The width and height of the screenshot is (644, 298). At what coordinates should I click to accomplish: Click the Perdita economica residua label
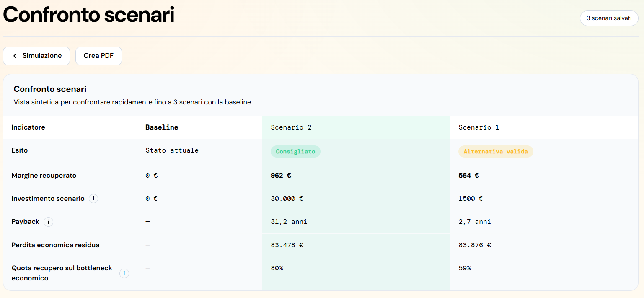[55, 245]
